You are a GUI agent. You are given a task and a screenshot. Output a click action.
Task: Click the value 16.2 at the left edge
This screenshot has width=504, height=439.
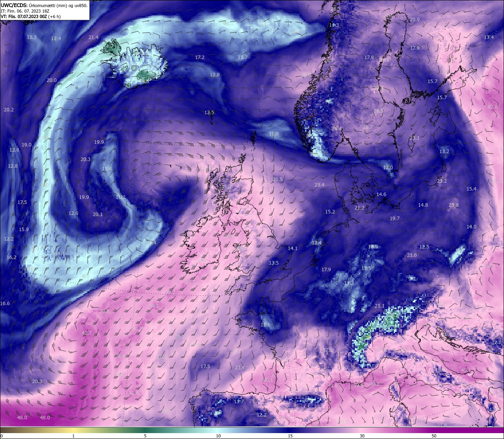coord(11,257)
